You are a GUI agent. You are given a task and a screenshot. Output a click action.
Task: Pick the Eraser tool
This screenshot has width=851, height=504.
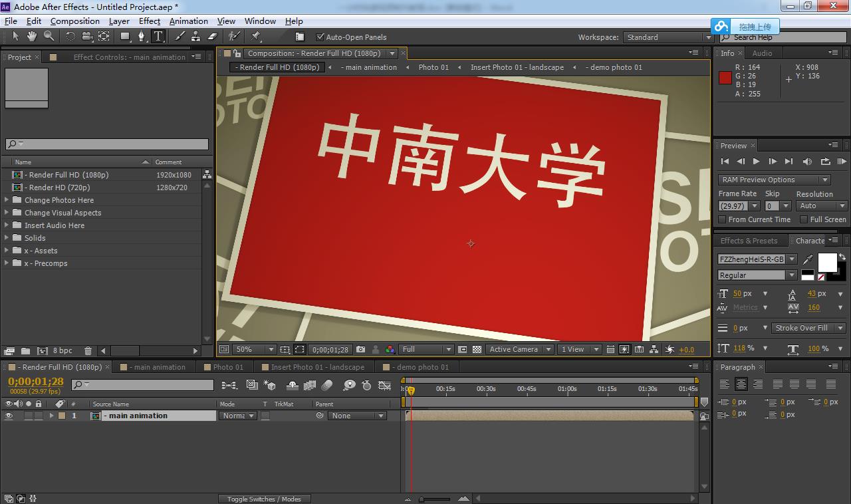pyautogui.click(x=213, y=37)
